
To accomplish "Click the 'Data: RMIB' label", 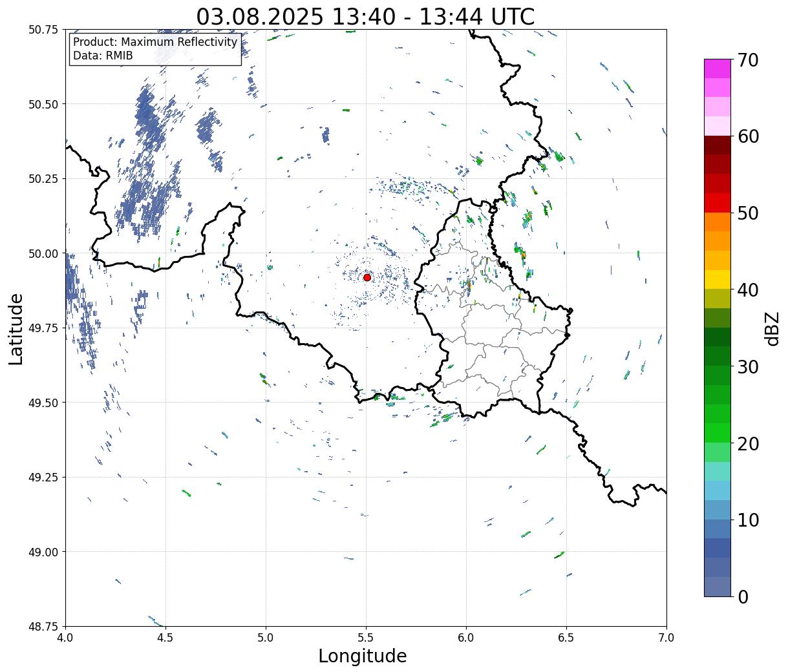I will (x=103, y=56).
